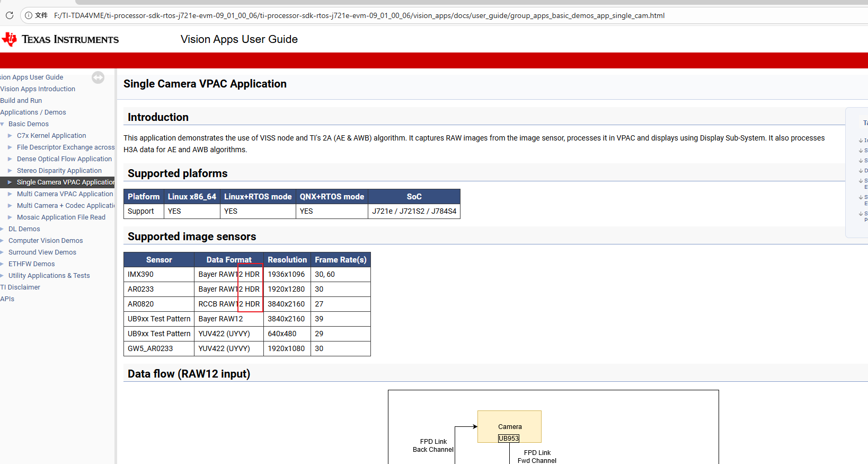Click the Texas Instruments logo
This screenshot has width=868, height=464.
click(60, 39)
